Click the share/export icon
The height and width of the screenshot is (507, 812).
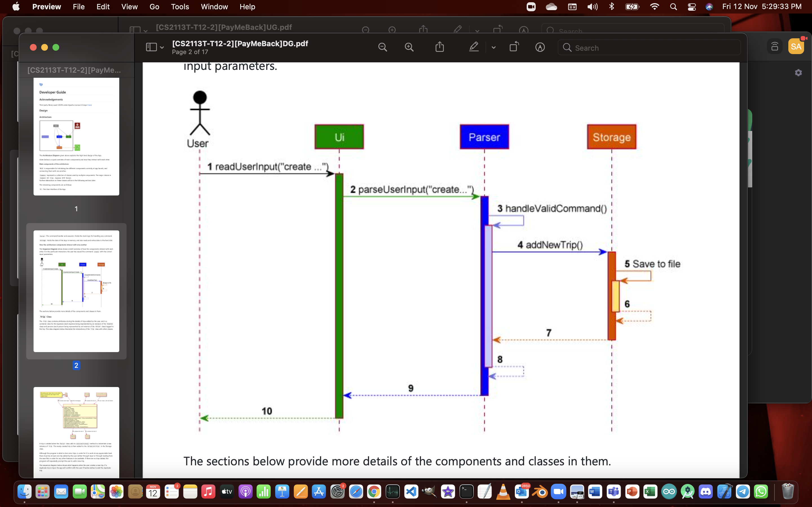(x=440, y=47)
